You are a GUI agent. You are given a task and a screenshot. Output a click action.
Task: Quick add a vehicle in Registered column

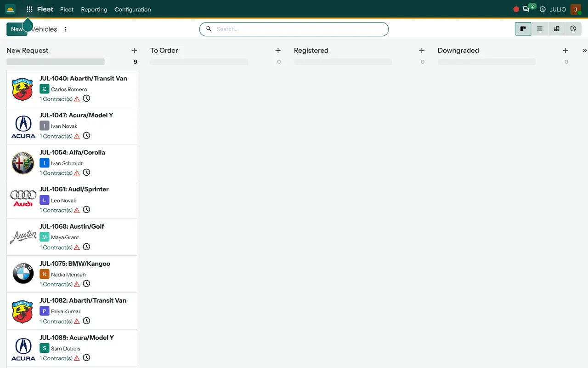(422, 51)
